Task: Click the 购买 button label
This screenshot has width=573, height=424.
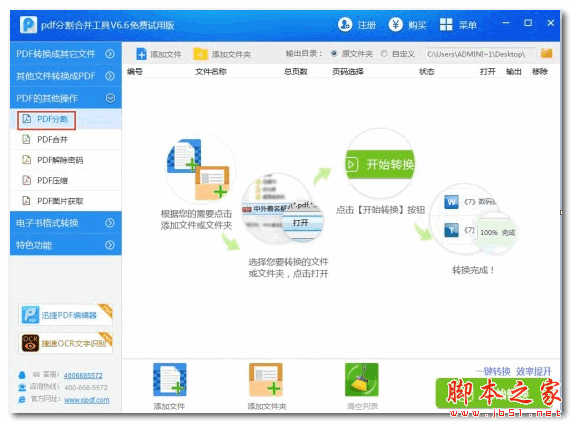Action: (x=417, y=25)
